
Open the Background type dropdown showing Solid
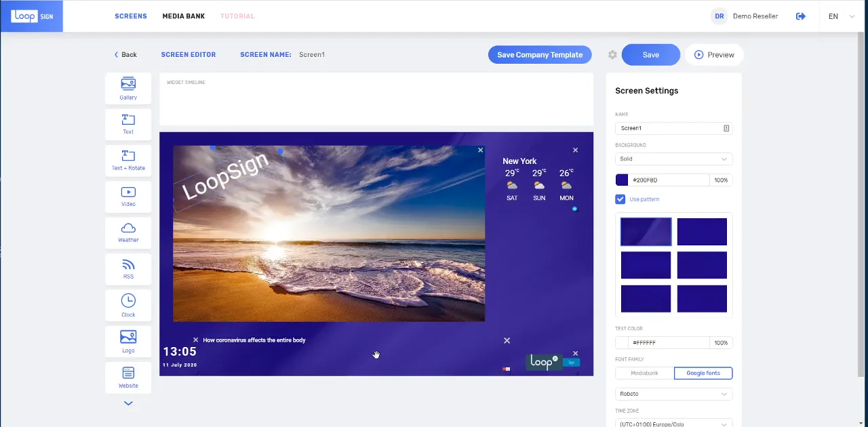pos(674,159)
